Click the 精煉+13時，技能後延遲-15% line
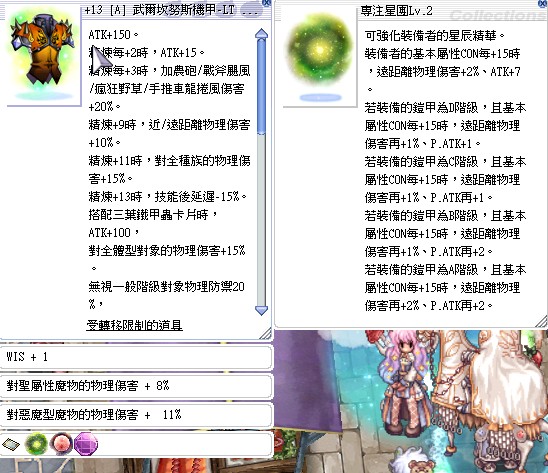Image resolution: width=548 pixels, height=473 pixels. coord(168,197)
